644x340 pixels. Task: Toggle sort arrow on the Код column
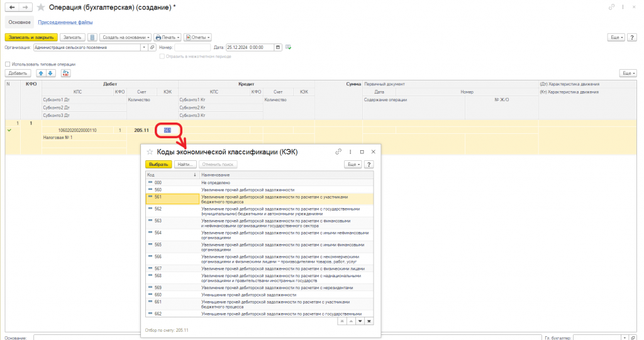195,175
